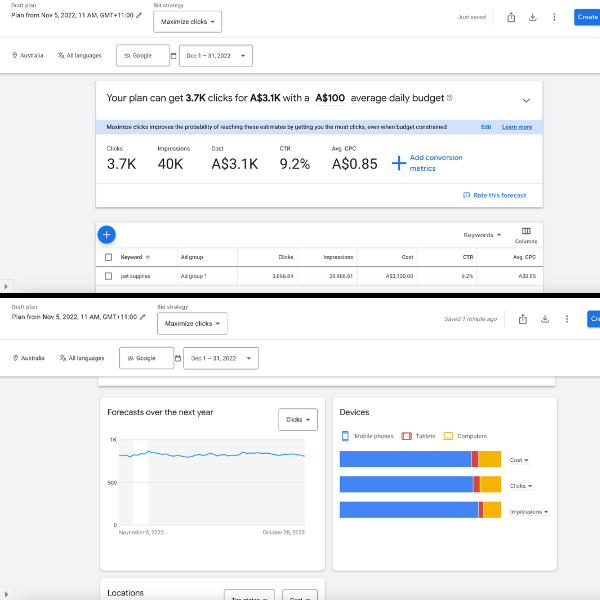Tick the checkbox for the "pet supplies" row
This screenshot has height=600, width=600.
108,276
